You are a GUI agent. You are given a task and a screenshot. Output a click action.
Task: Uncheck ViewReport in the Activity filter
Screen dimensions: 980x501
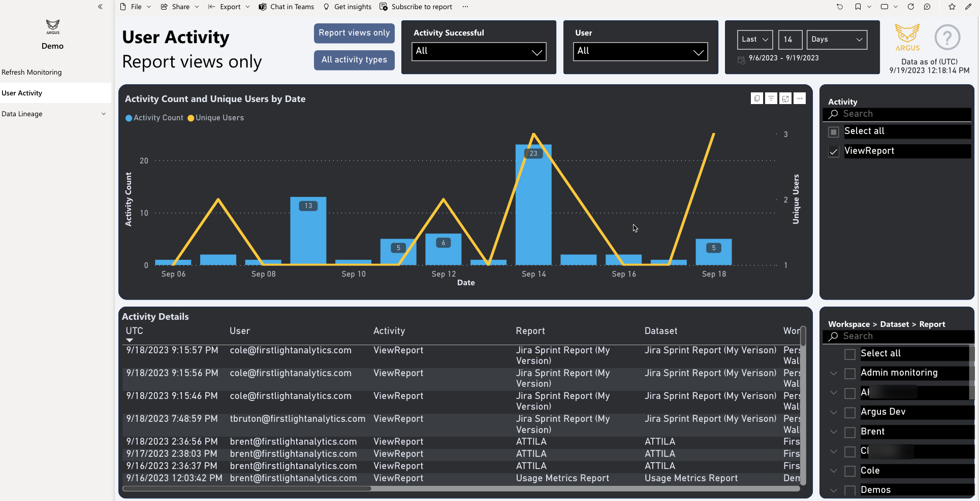click(833, 151)
